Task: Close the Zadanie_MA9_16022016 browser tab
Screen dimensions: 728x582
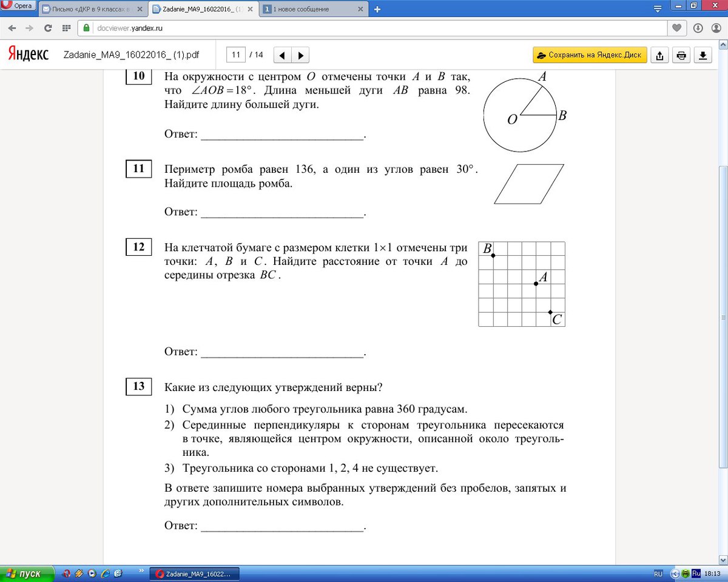Action: [250, 9]
